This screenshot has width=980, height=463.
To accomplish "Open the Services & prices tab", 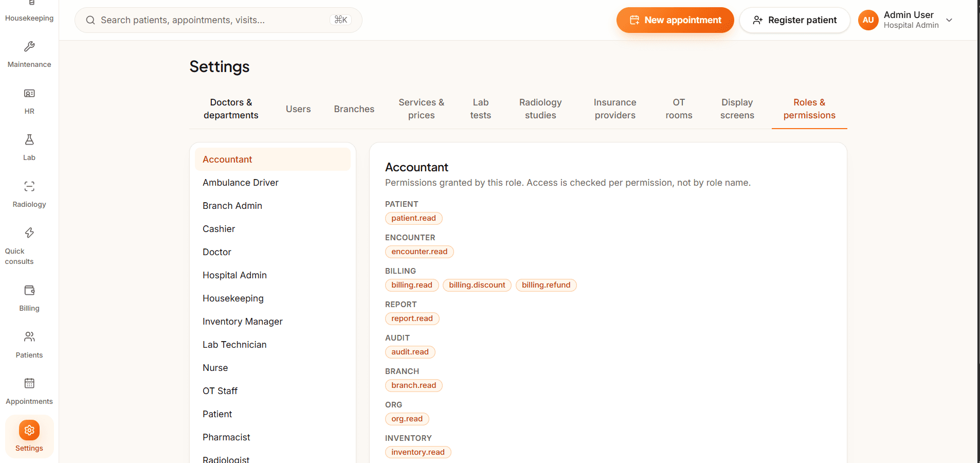I will (x=422, y=109).
